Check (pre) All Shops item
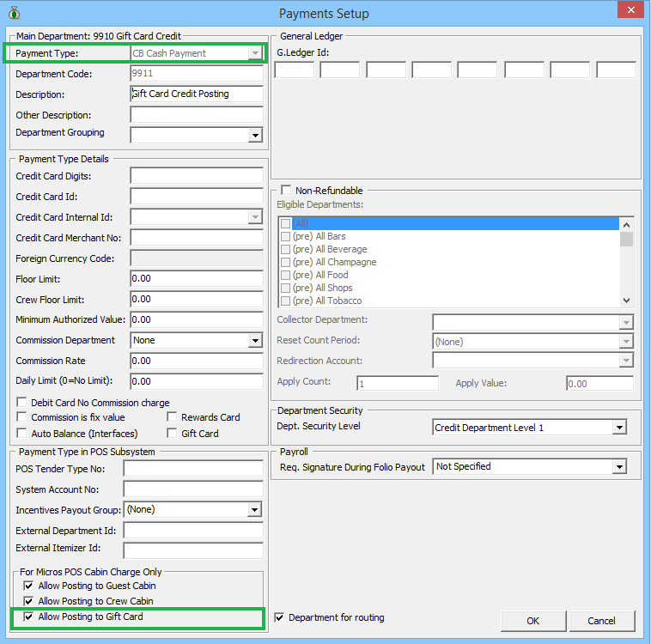 (285, 288)
